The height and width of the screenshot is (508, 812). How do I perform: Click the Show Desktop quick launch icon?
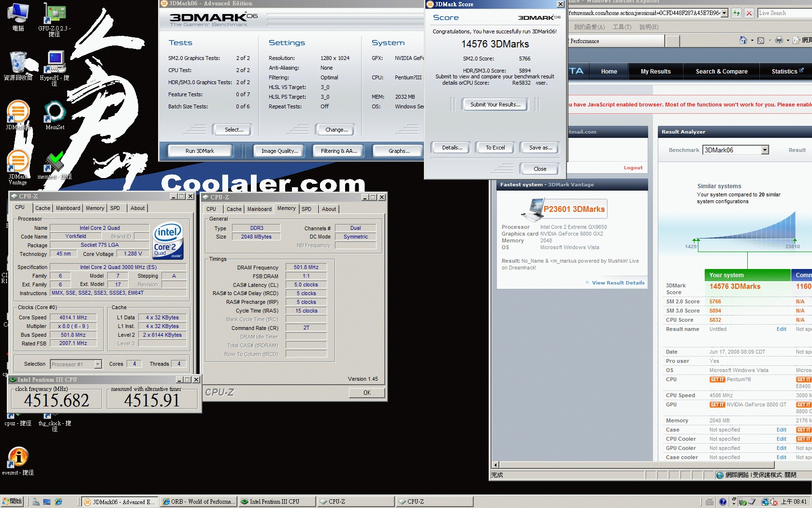47,502
